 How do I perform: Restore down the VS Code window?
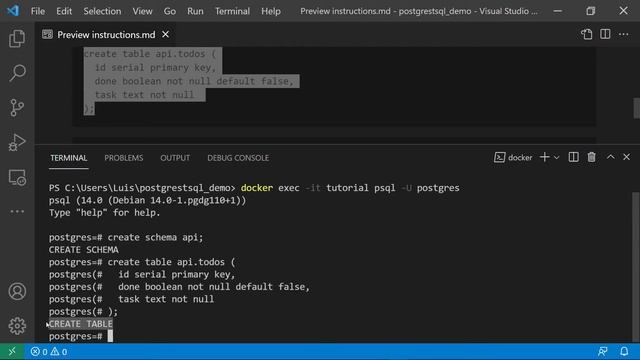tap(590, 11)
